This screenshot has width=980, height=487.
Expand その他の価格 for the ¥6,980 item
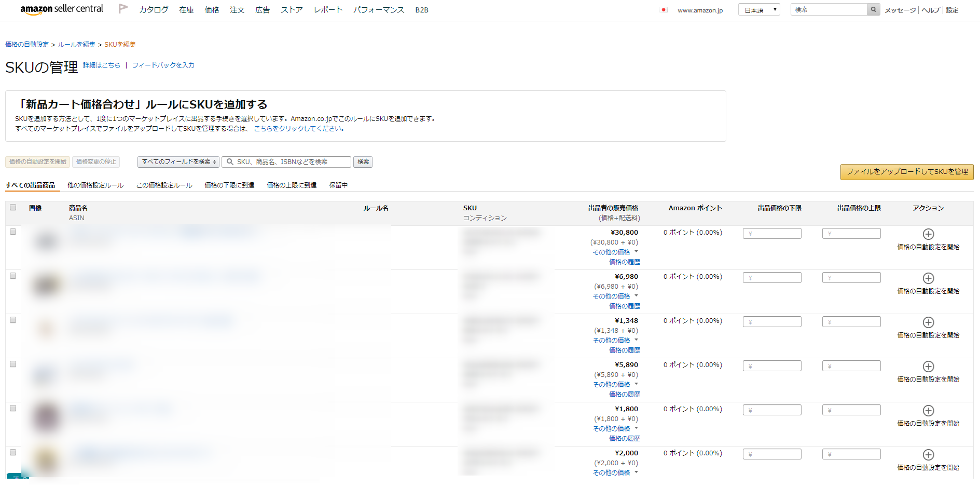coord(615,296)
